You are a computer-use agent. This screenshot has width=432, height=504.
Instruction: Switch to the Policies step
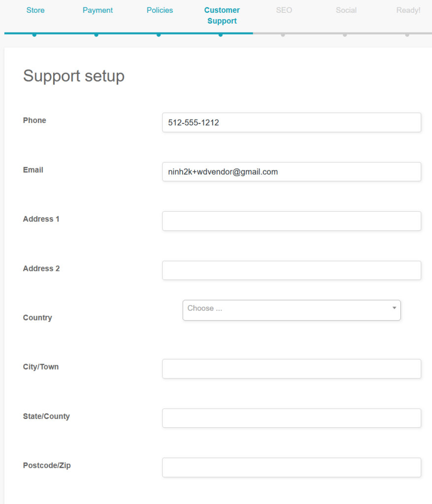160,10
